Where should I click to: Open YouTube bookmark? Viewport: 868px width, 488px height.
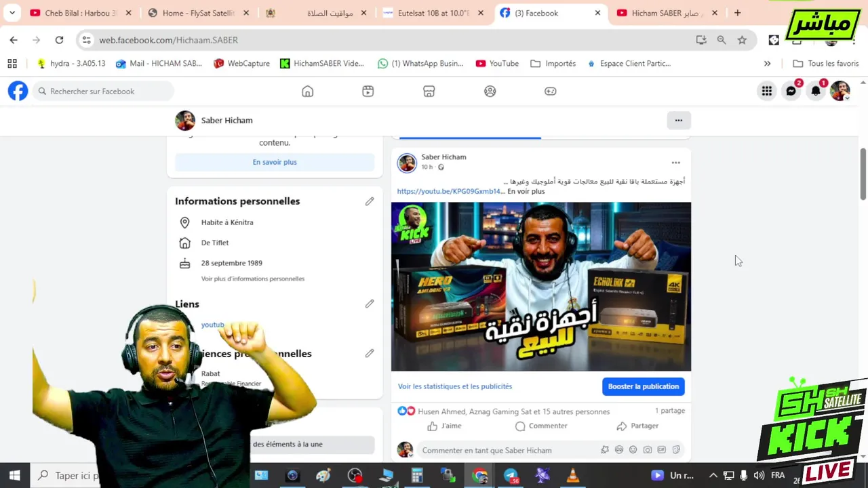[497, 63]
